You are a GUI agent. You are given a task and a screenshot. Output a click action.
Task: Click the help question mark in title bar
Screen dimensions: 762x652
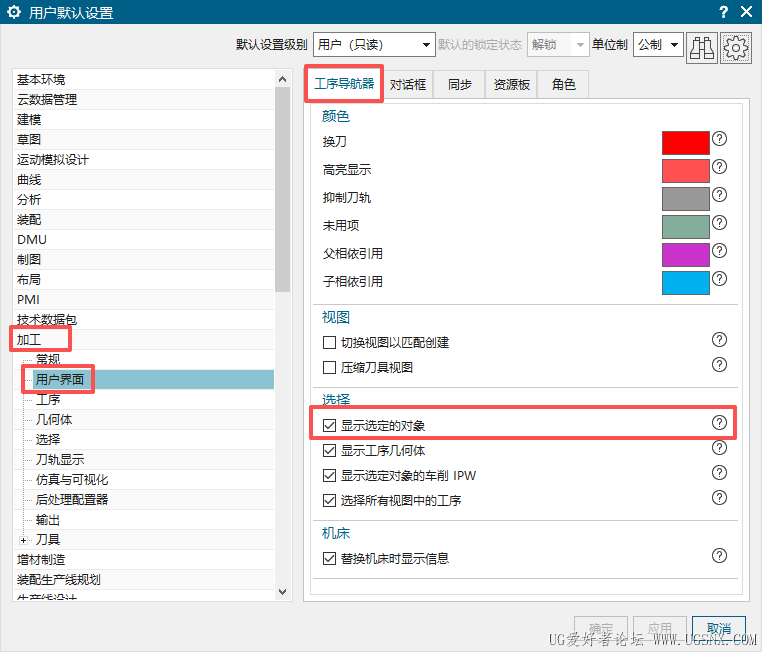[724, 12]
